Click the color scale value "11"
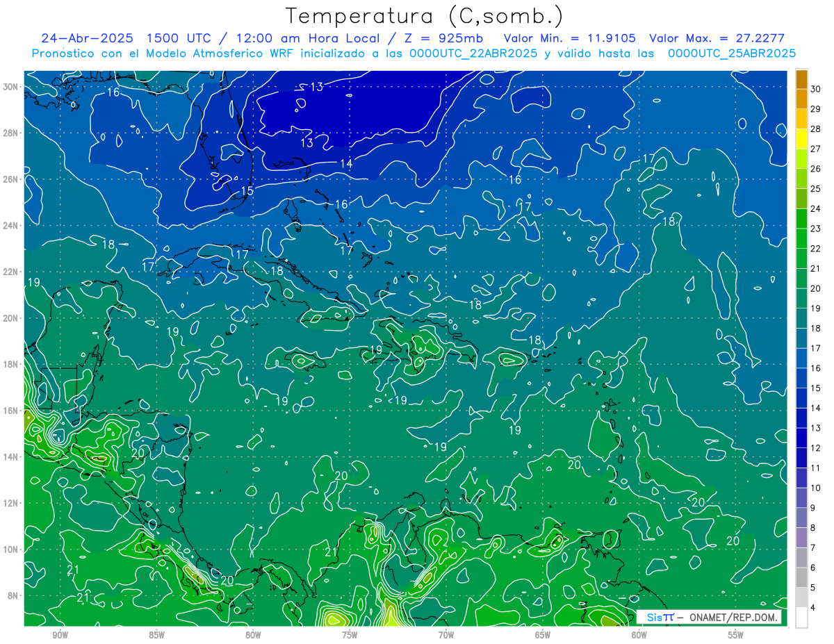The image size is (834, 644). (x=816, y=468)
